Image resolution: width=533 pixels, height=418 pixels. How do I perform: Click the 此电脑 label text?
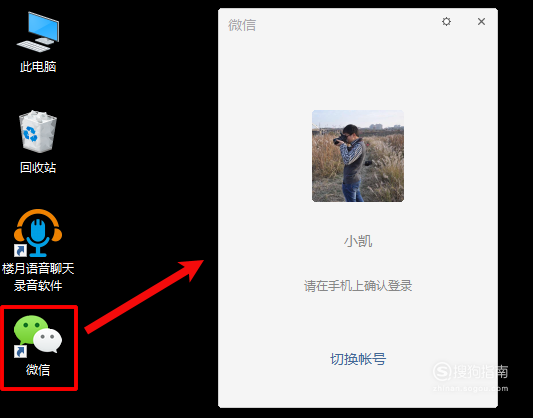click(x=38, y=67)
